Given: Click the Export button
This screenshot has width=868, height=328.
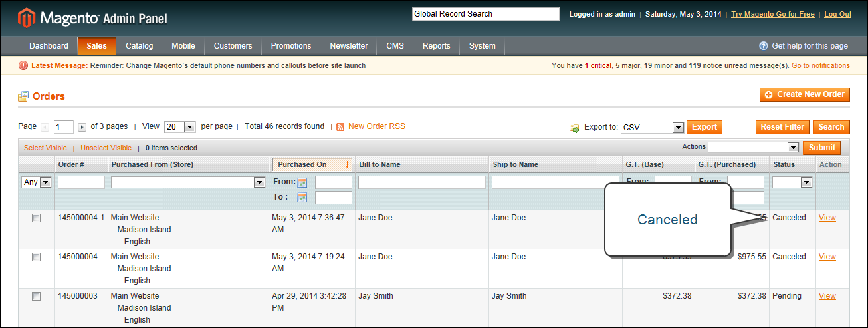Looking at the screenshot, I should pyautogui.click(x=705, y=128).
